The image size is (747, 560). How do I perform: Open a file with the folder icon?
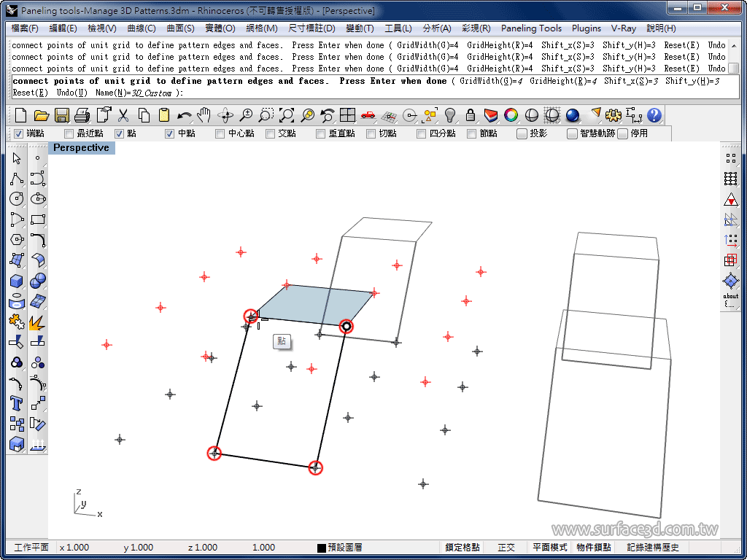click(x=42, y=115)
